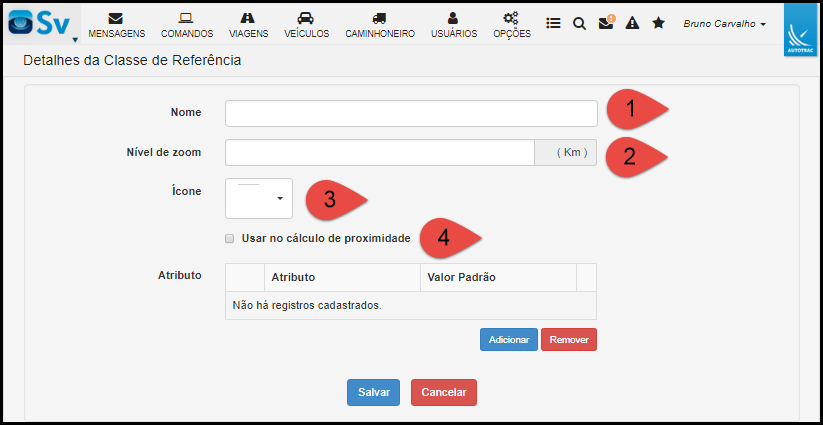The image size is (823, 425).
Task: Click the Salvar button
Action: click(373, 392)
